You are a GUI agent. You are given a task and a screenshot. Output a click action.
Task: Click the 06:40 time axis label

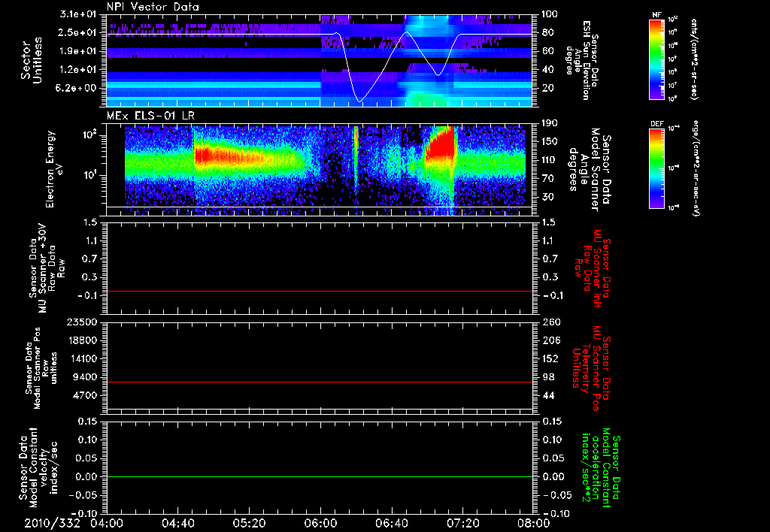(391, 523)
